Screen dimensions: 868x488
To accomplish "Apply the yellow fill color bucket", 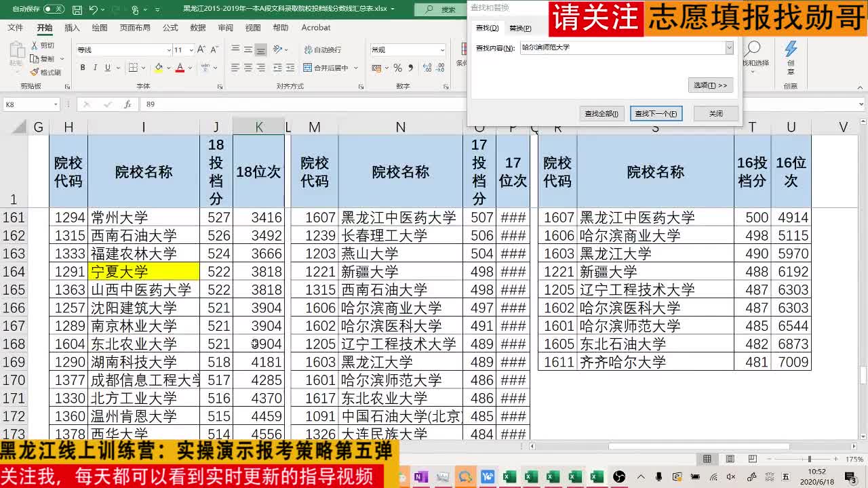I will point(158,68).
